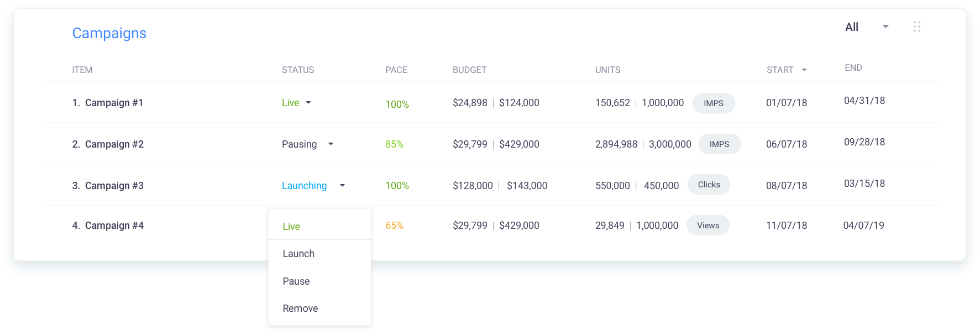Select Live from status menu

click(291, 227)
